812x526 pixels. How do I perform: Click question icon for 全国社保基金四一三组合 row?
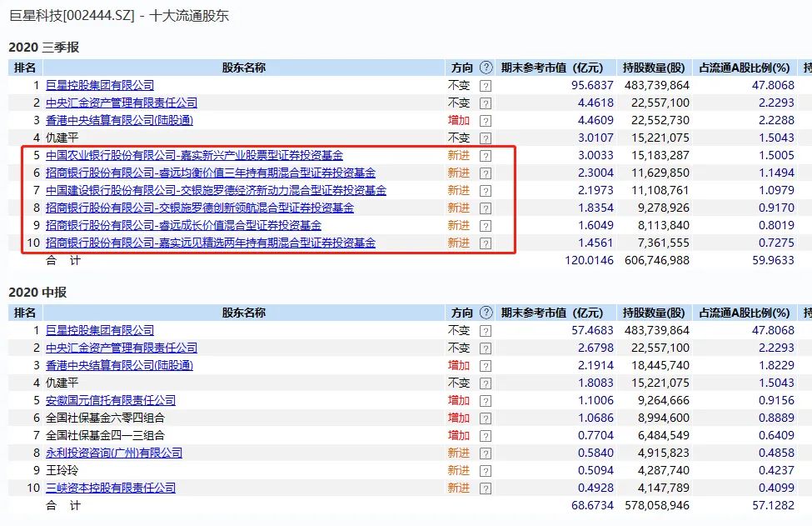click(x=486, y=436)
